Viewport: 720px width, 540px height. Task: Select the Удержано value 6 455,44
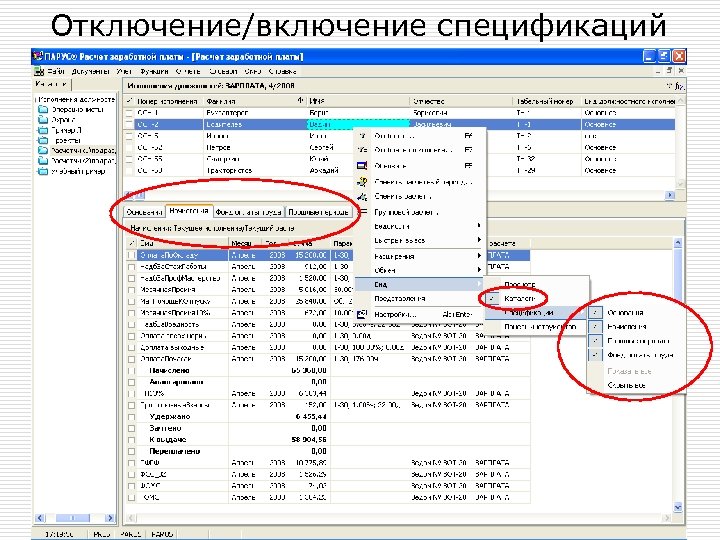tap(309, 417)
